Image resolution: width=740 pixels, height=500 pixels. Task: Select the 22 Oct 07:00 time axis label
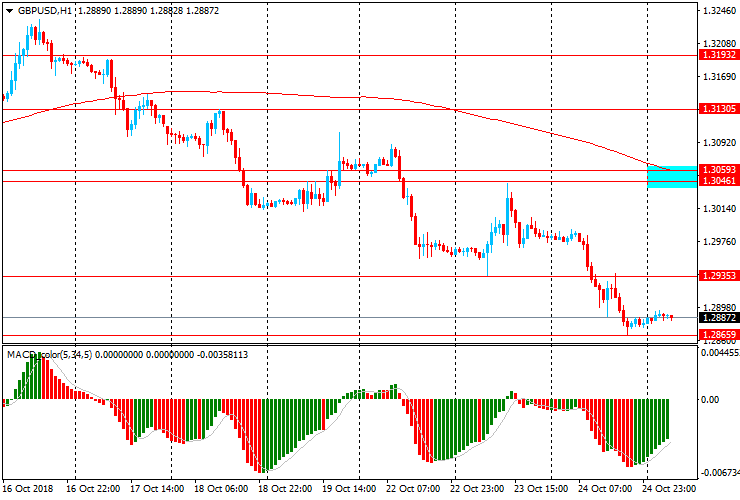(413, 489)
